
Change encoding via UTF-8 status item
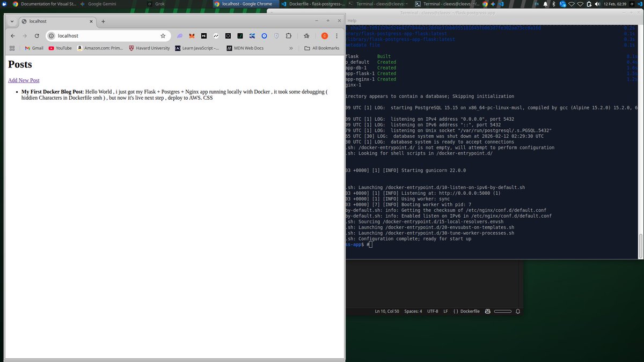[433, 311]
